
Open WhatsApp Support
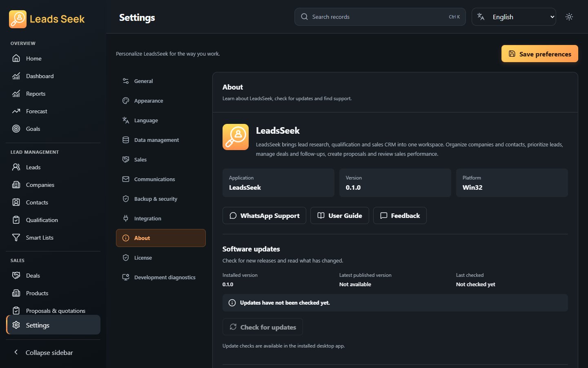tap(264, 215)
